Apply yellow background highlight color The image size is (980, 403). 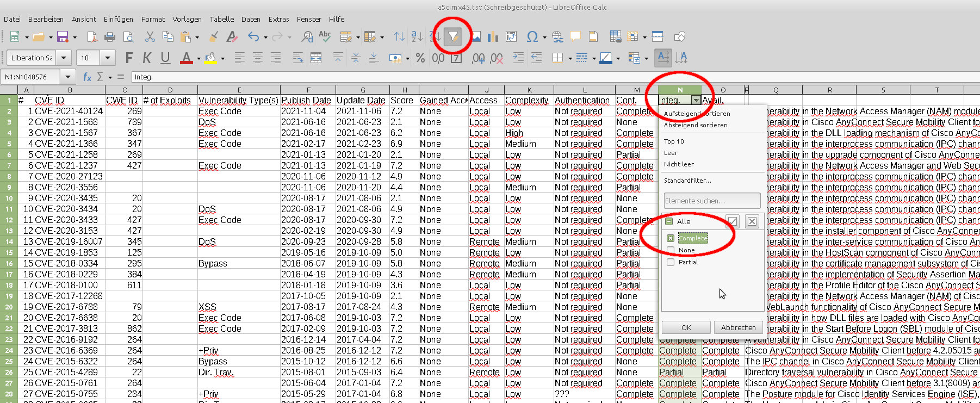coord(210,58)
